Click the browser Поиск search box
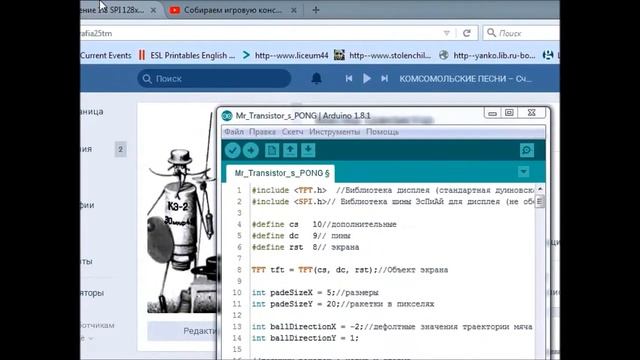640x360 pixels. tap(521, 33)
